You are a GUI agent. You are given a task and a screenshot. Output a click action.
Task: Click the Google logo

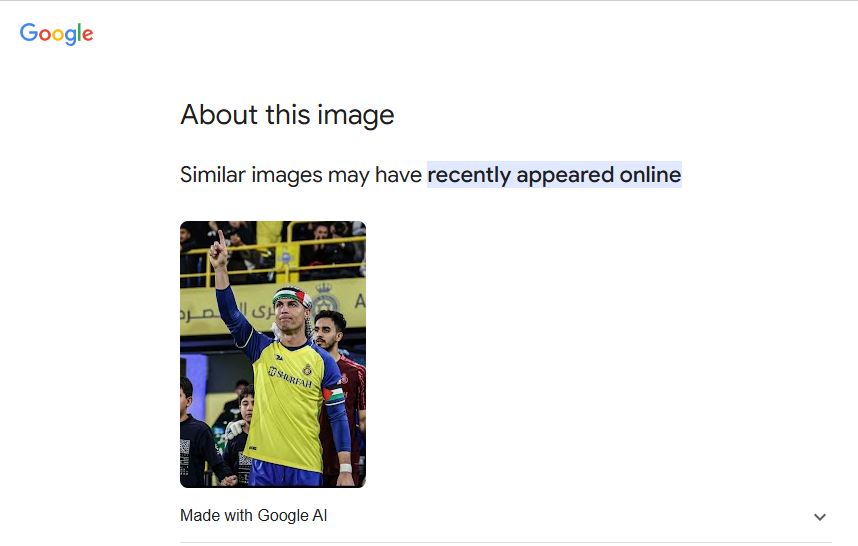click(56, 33)
